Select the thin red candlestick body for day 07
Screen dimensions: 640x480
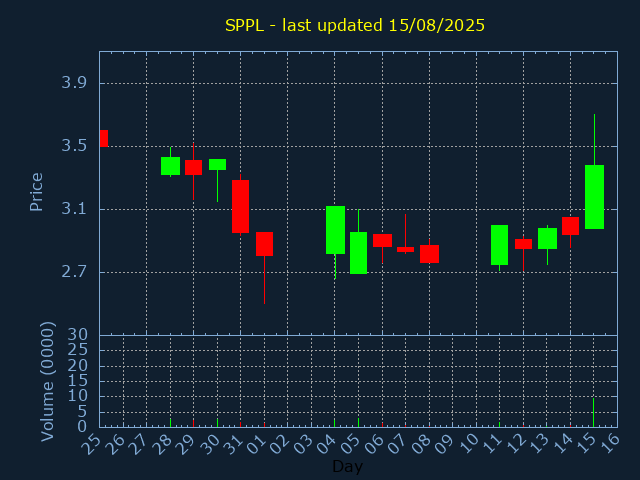(405, 249)
